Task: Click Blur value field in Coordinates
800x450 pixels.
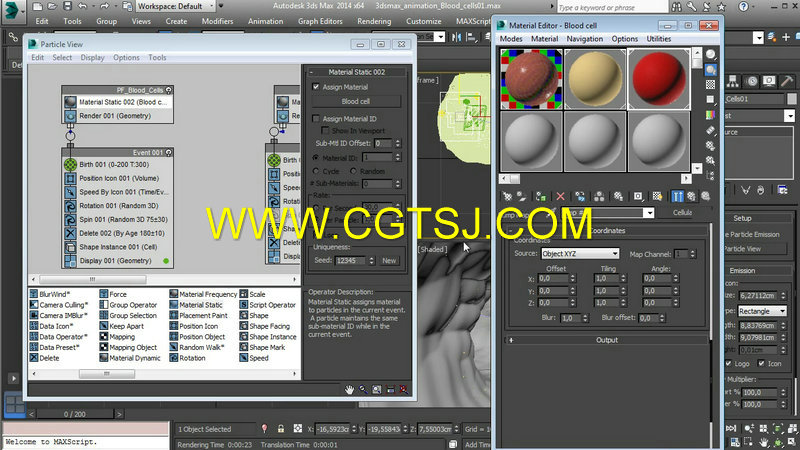Action: coord(570,318)
